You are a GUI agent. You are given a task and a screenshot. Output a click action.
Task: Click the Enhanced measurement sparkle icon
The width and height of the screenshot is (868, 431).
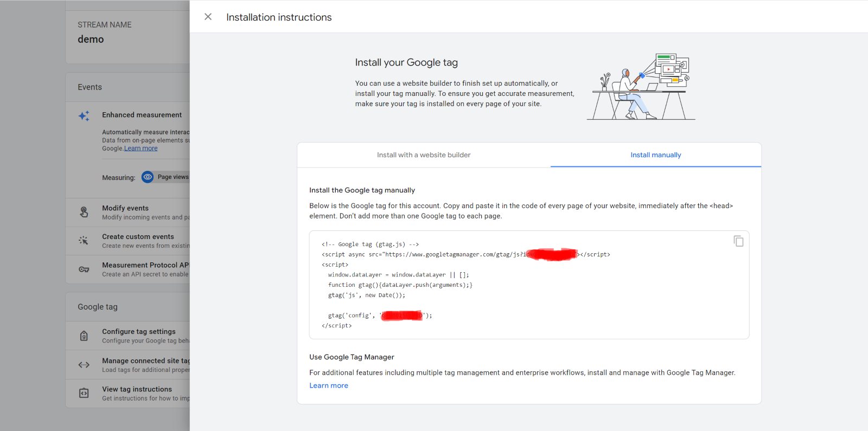tap(84, 115)
